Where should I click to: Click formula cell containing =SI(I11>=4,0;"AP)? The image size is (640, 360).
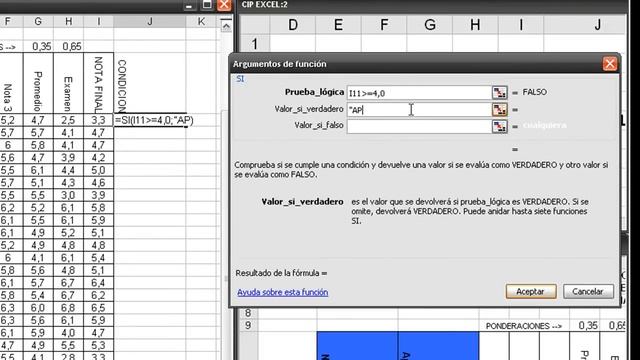pyautogui.click(x=150, y=120)
